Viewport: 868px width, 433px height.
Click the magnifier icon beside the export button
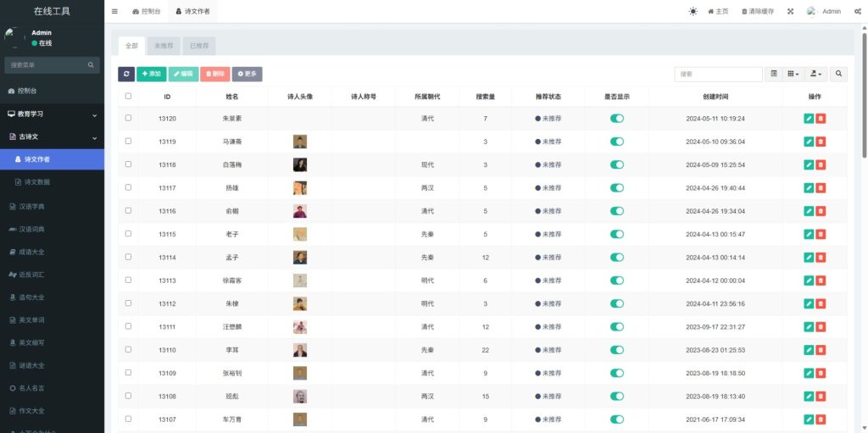pos(838,75)
